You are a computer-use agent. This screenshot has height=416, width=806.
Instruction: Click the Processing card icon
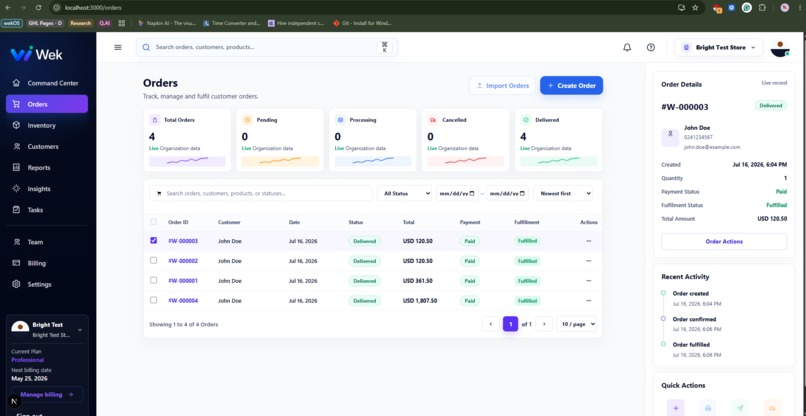click(340, 120)
